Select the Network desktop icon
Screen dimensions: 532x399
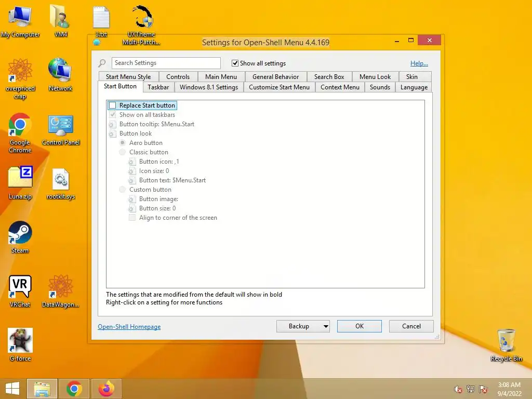pos(60,75)
